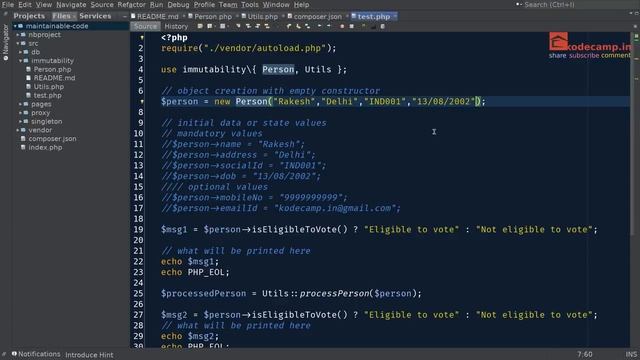Open the Refactor menu

tap(131, 4)
